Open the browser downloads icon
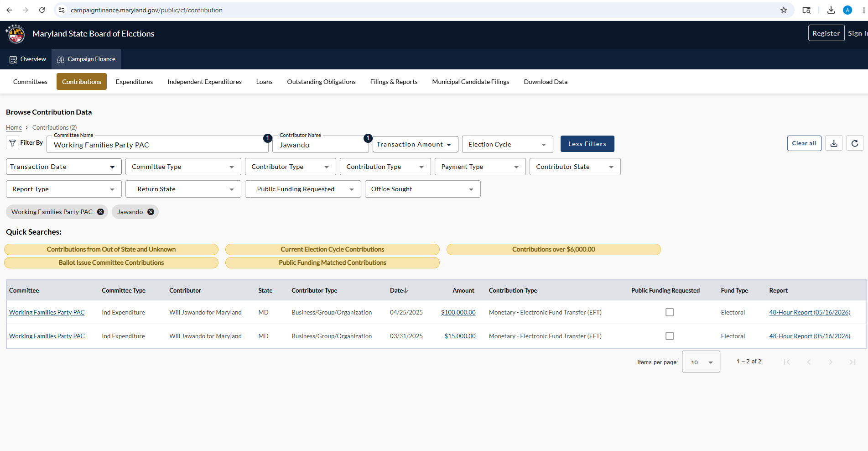 [x=831, y=10]
